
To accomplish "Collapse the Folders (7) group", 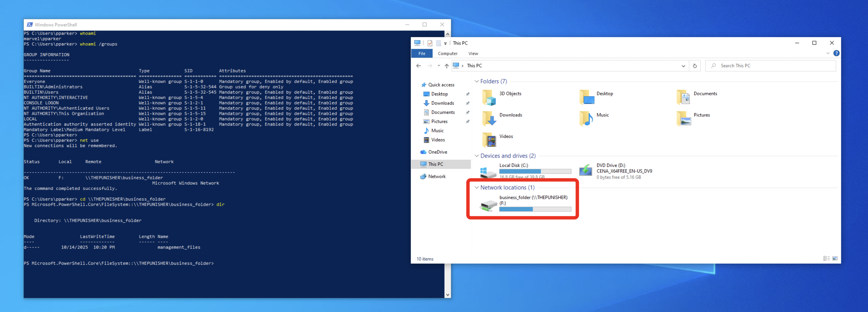I will click(477, 81).
